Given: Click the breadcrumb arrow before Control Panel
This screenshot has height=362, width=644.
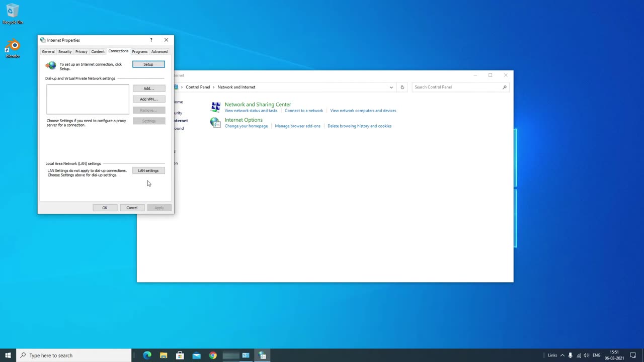Looking at the screenshot, I should pos(182,87).
